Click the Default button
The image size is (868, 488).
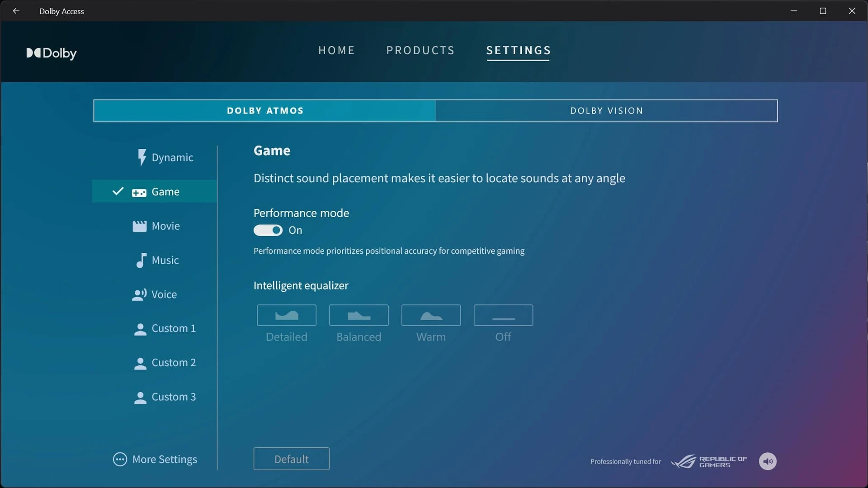pos(292,459)
